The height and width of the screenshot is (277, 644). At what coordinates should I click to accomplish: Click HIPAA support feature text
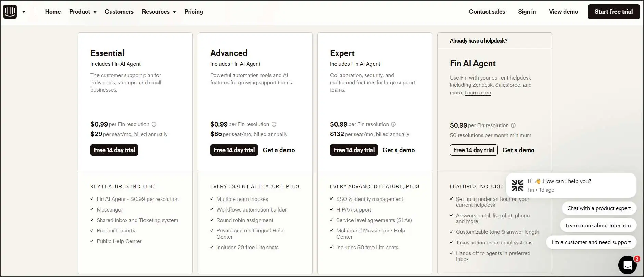pos(354,209)
